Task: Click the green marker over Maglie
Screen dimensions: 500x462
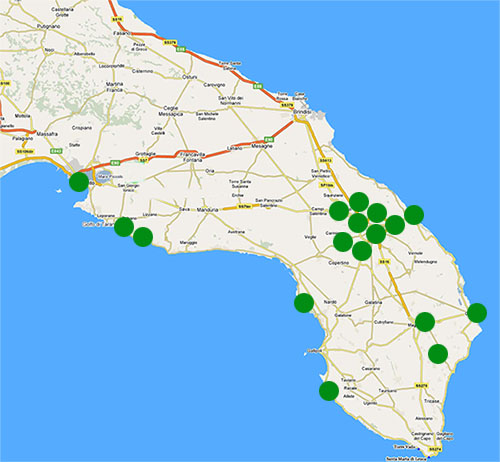Action: point(425,322)
